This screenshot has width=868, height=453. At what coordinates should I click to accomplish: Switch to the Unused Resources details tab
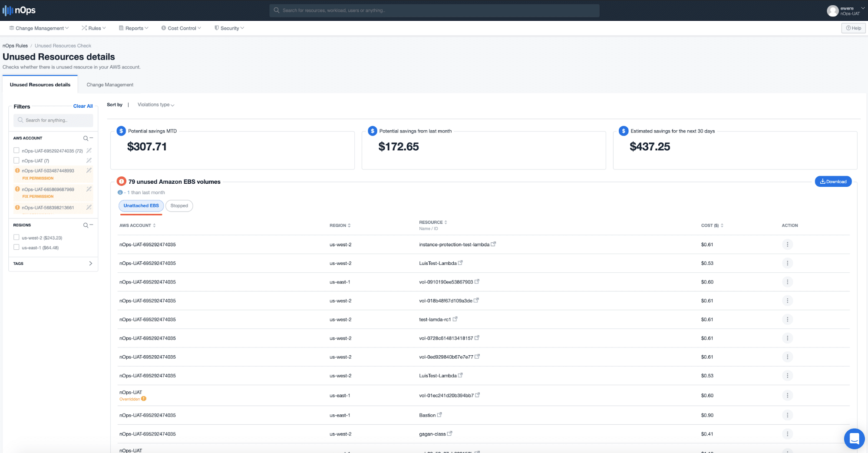40,85
